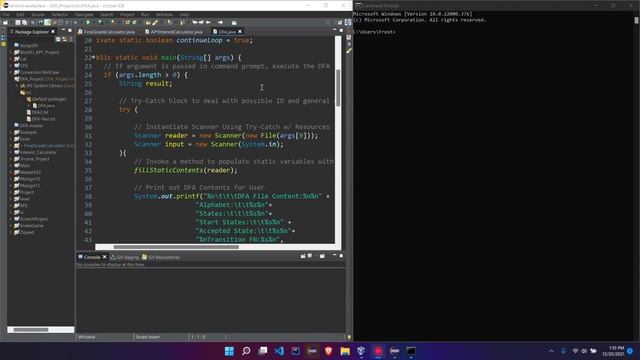Expand the ConversionTestCase project
640x360 pixels.
[11, 72]
